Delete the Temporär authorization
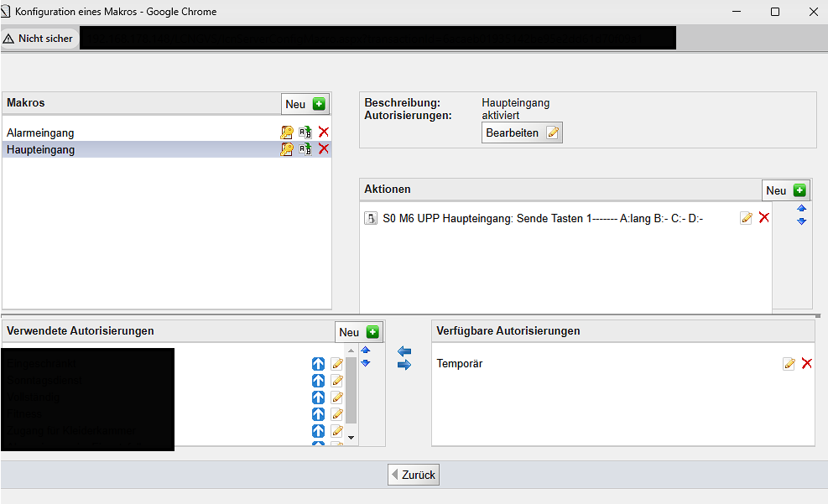This screenshot has height=504, width=828. [807, 364]
